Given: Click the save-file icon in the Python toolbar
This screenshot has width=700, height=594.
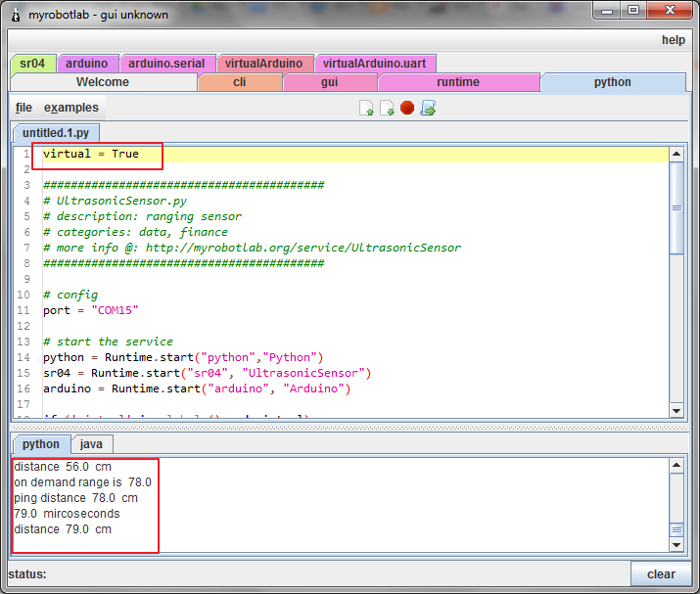Looking at the screenshot, I should pyautogui.click(x=387, y=108).
